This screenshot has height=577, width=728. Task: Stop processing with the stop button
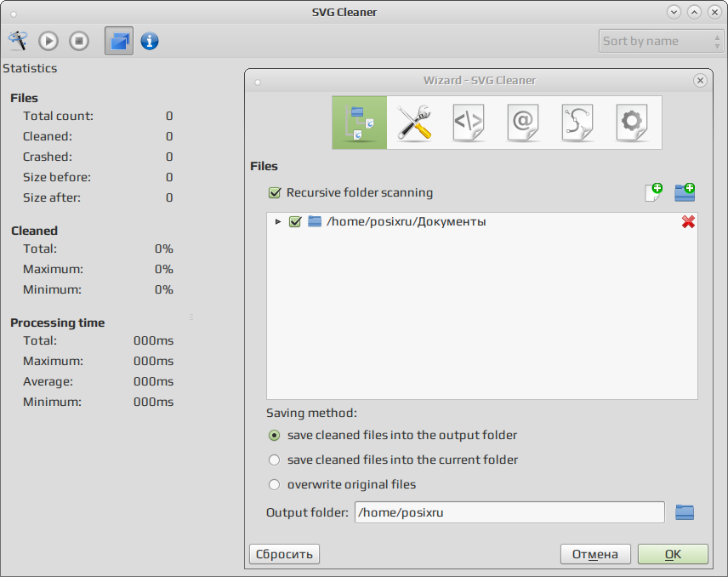(x=79, y=41)
